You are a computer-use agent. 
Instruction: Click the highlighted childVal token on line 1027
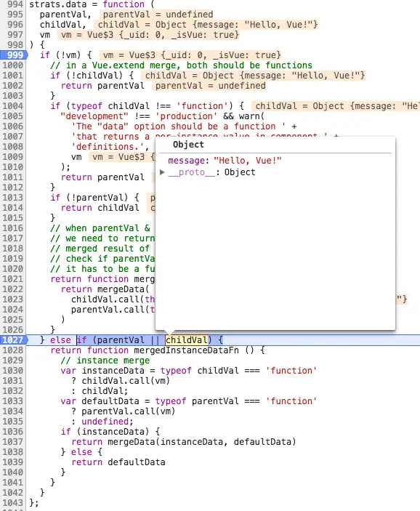coord(186,340)
